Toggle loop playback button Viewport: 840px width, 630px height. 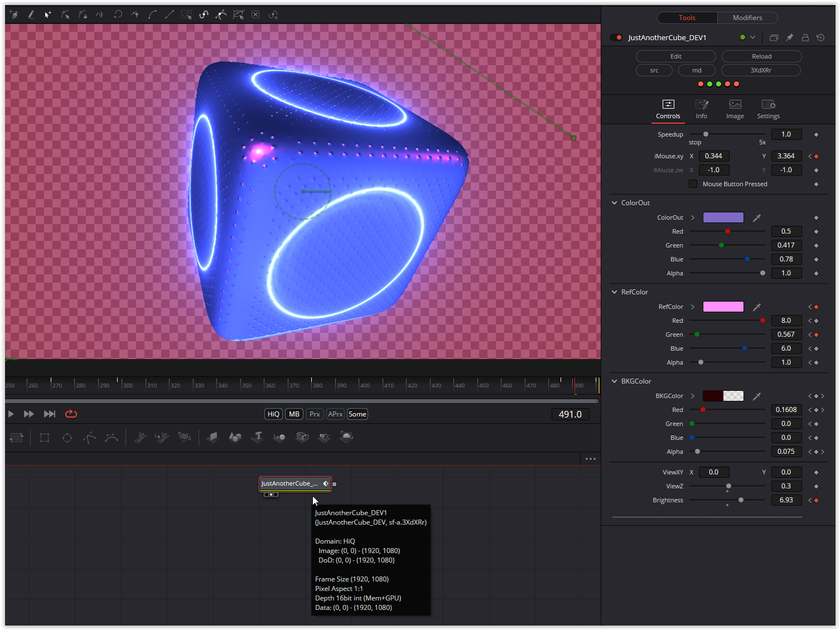click(x=71, y=414)
